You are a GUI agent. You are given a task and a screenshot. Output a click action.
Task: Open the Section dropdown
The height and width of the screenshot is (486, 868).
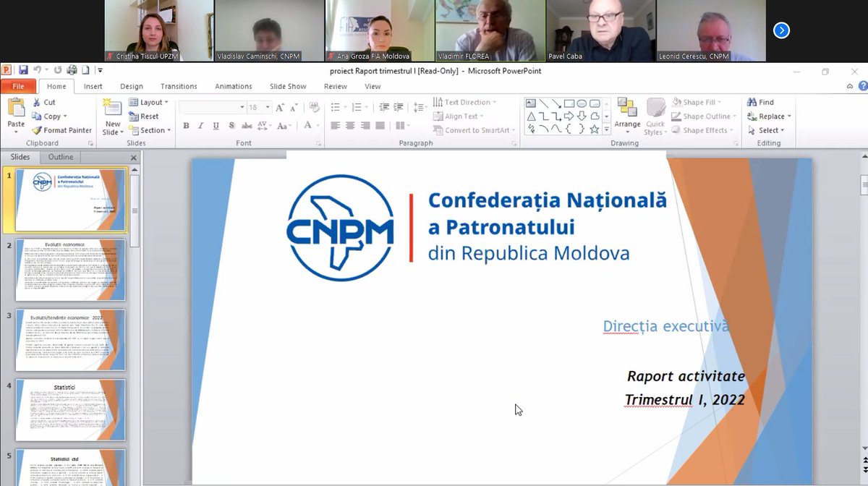[x=150, y=130]
